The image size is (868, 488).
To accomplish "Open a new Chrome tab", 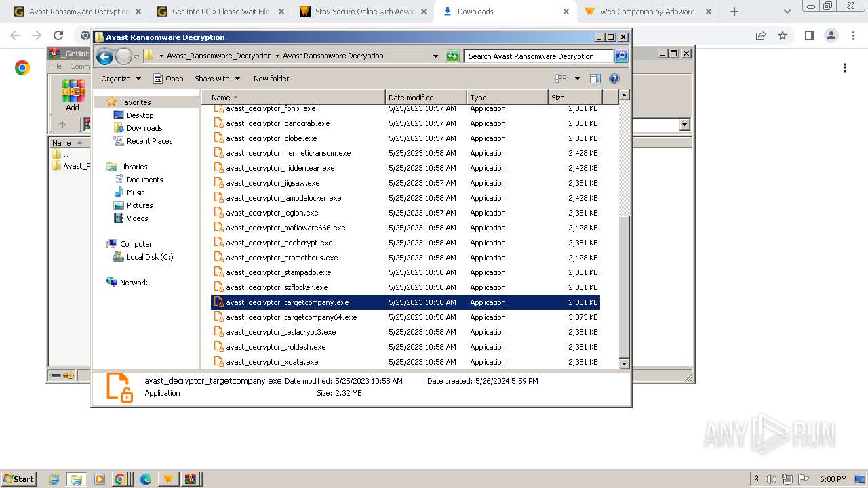I will 734,12.
